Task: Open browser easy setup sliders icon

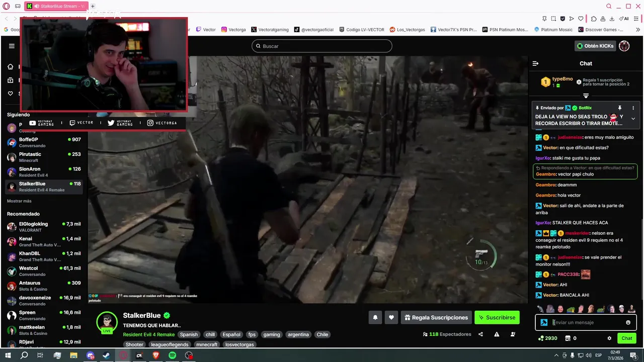Action: point(637,19)
